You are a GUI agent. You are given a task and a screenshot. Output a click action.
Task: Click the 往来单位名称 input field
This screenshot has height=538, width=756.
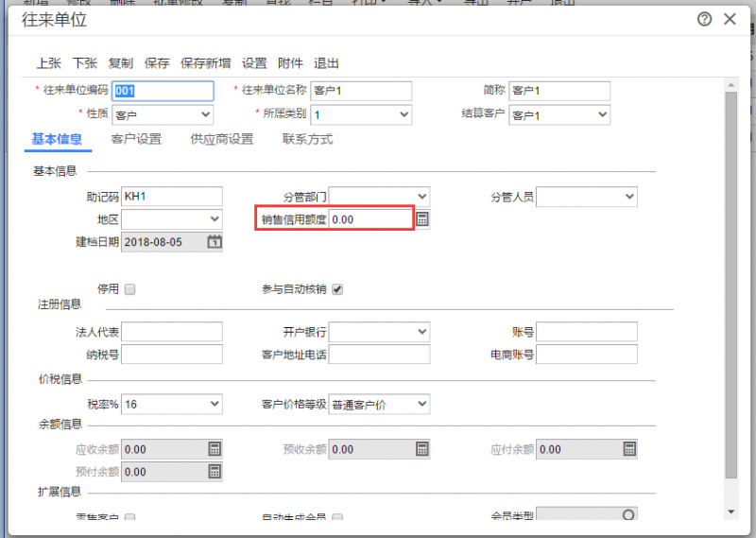(x=361, y=91)
